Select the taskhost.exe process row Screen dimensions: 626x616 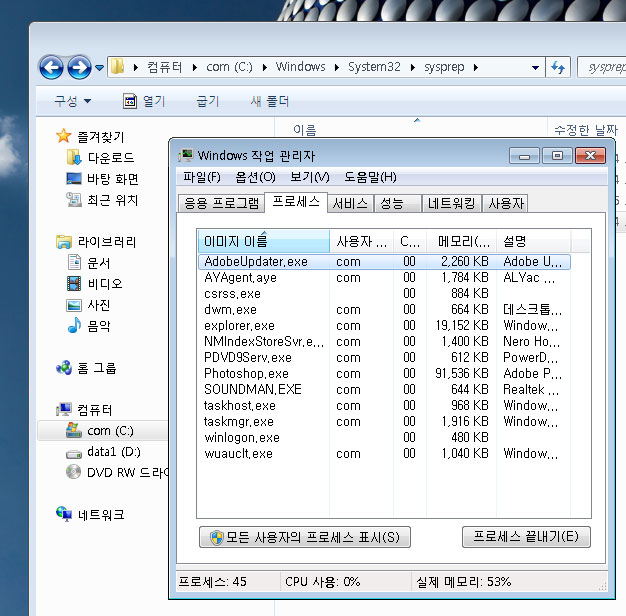click(x=384, y=405)
